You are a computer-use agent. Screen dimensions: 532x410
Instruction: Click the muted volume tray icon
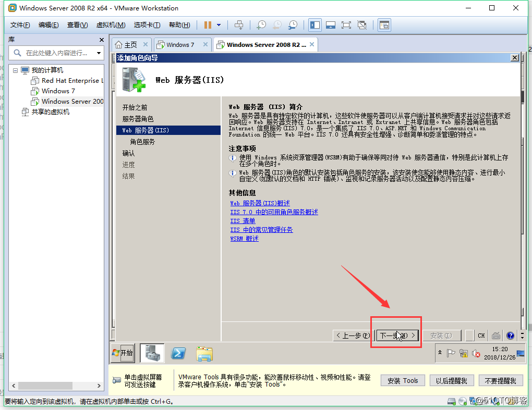click(476, 353)
